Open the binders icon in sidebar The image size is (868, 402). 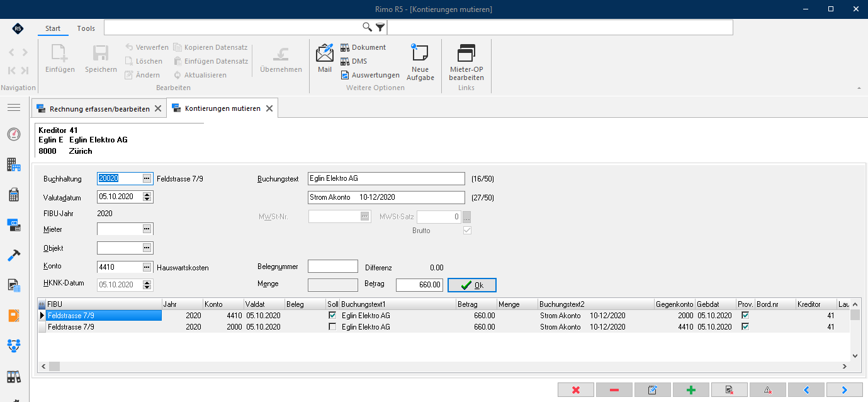(x=14, y=377)
